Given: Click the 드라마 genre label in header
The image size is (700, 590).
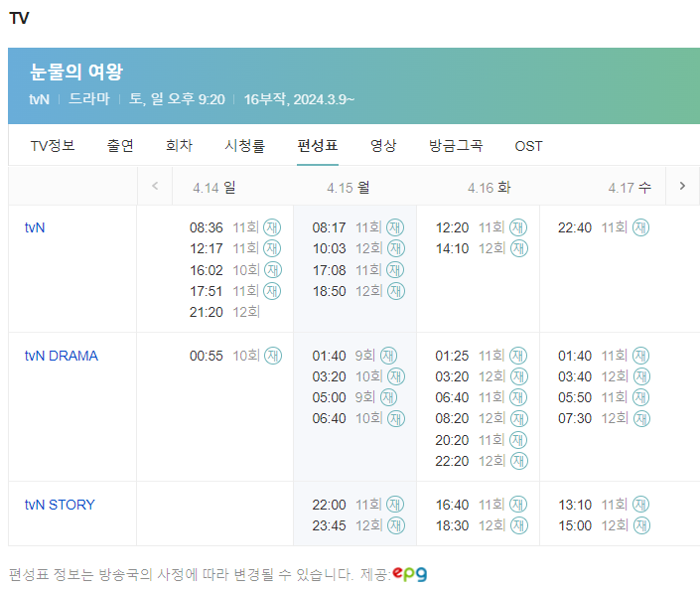Looking at the screenshot, I should 89,98.
